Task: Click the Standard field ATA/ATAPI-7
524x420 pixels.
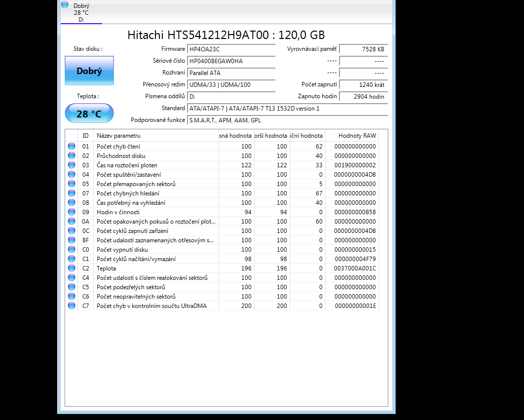Action: 287,109
